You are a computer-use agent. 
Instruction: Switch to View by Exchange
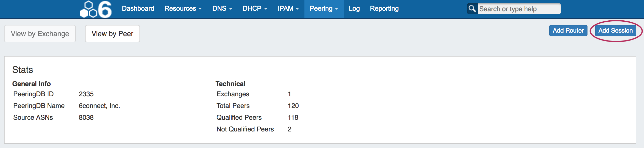pyautogui.click(x=40, y=34)
